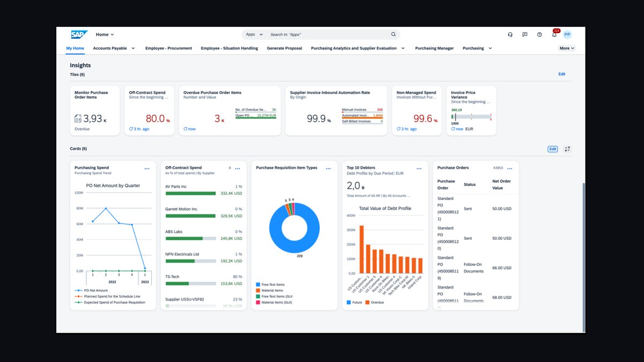644x362 pixels.
Task: Switch to Employee - Situation Handling tab
Action: coord(229,48)
